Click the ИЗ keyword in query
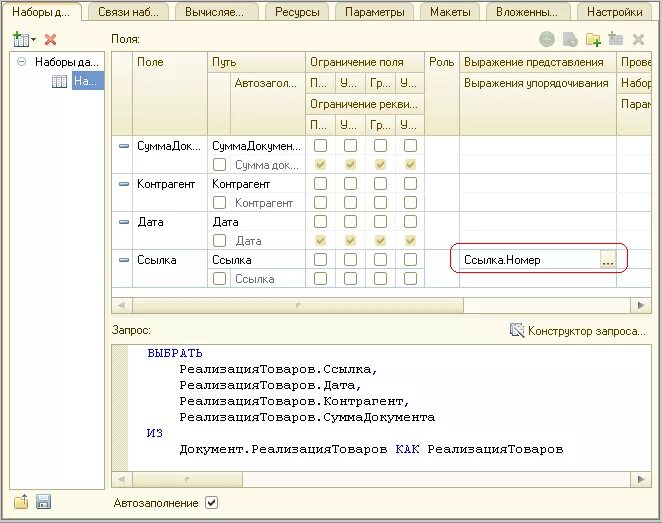Image resolution: width=662 pixels, height=523 pixels. tap(155, 433)
